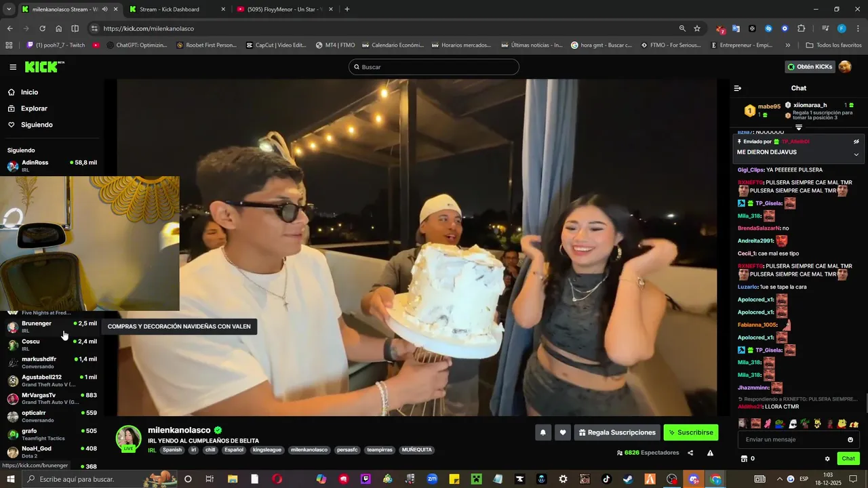Click the Spanish tag
Viewport: 868px width, 488px height.
coord(172,450)
